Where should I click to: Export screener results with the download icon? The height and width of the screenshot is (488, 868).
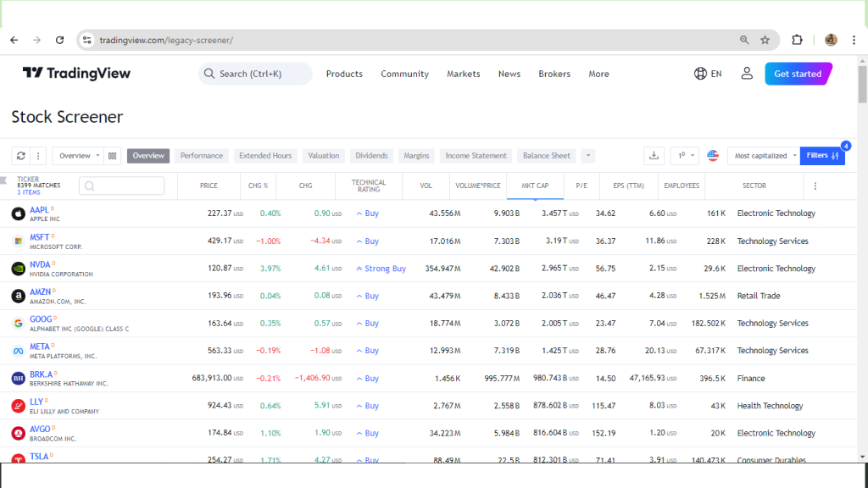click(x=653, y=156)
